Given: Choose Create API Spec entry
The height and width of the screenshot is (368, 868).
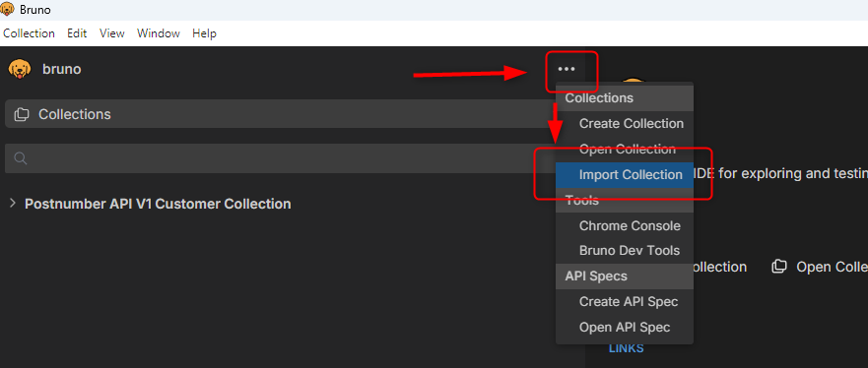Looking at the screenshot, I should [625, 302].
